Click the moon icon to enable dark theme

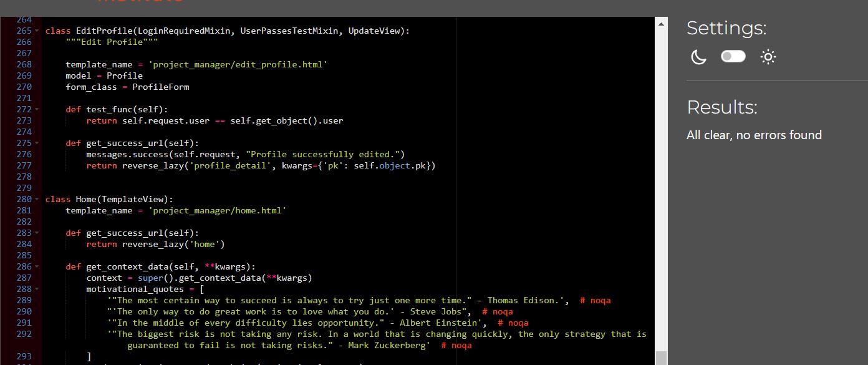point(698,57)
